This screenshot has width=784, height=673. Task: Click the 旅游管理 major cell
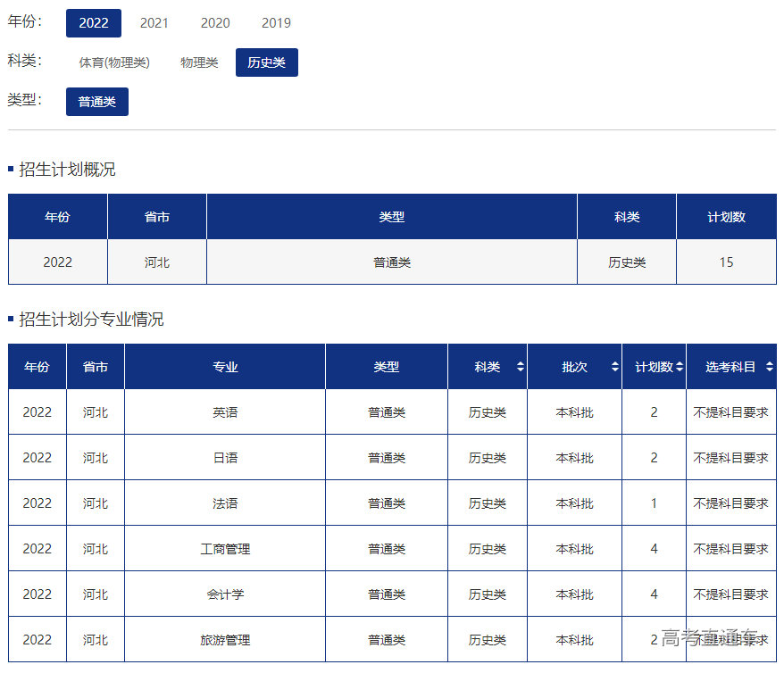[x=225, y=640]
